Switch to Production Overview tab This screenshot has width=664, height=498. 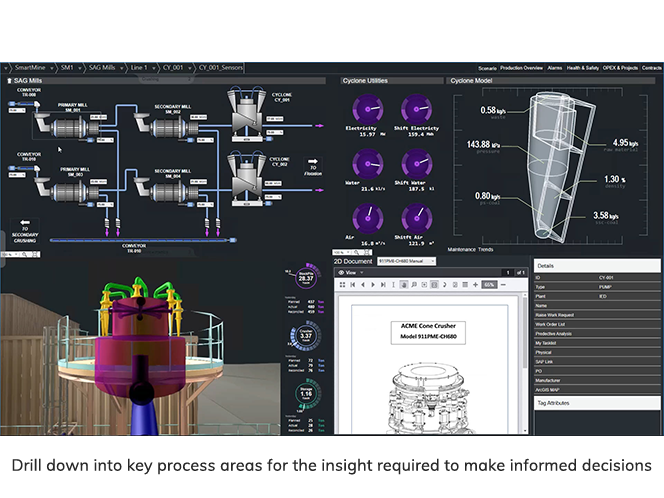(x=521, y=68)
